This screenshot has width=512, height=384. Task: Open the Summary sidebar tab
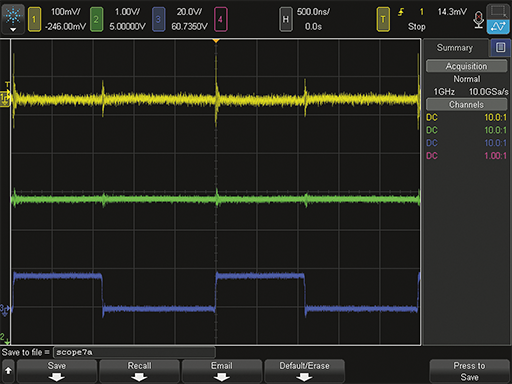(455, 48)
